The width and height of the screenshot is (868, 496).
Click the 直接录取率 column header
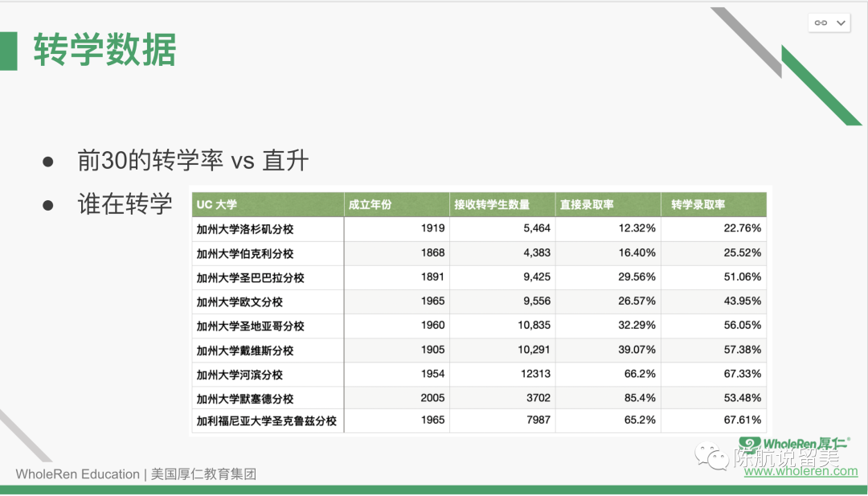tap(587, 205)
